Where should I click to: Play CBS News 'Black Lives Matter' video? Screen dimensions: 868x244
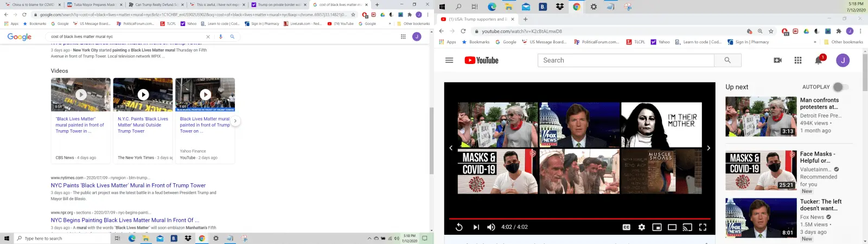(81, 94)
